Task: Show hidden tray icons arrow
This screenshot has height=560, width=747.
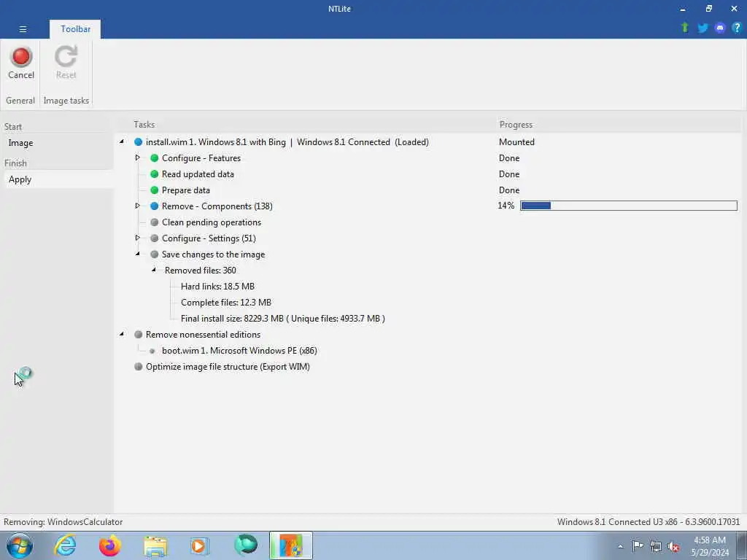Action: click(620, 546)
